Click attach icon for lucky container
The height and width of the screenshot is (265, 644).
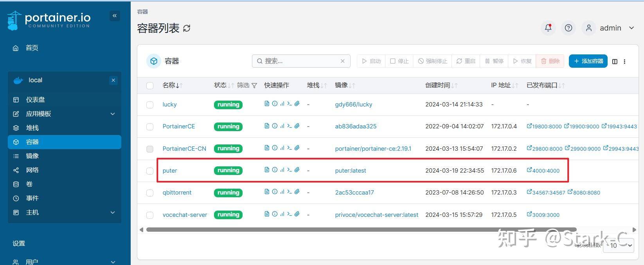coord(297,104)
